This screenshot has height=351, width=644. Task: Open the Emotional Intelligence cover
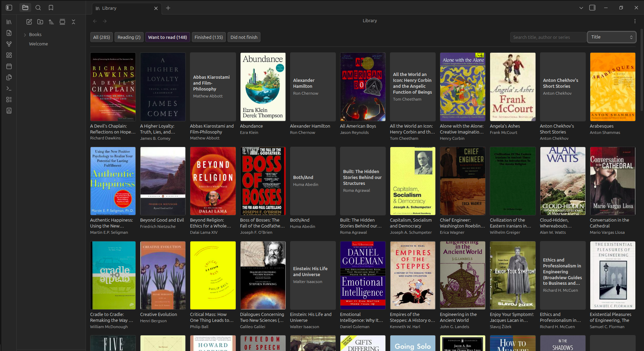click(x=363, y=275)
